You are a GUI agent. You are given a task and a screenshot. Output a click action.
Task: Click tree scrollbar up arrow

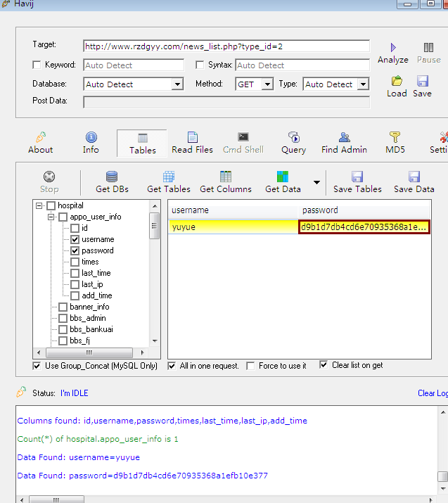coord(155,206)
